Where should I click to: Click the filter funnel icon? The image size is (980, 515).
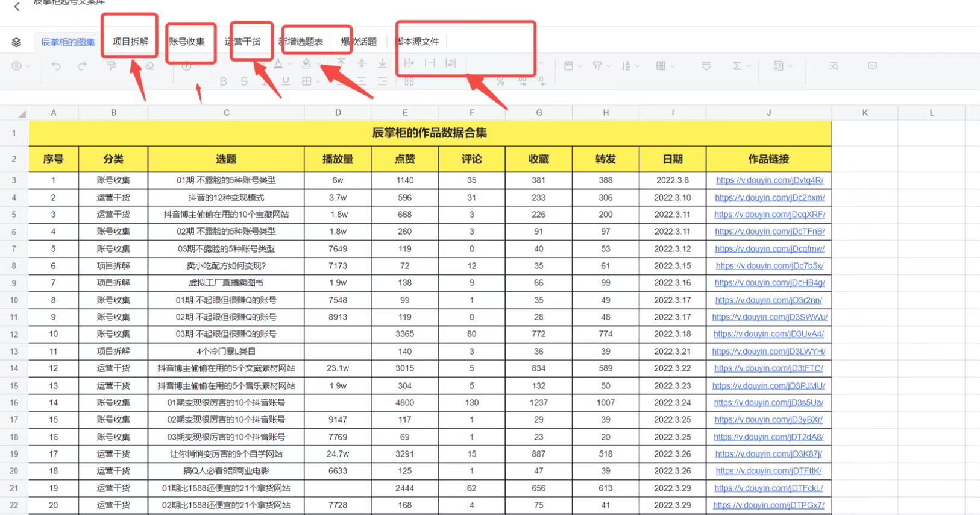tap(597, 66)
